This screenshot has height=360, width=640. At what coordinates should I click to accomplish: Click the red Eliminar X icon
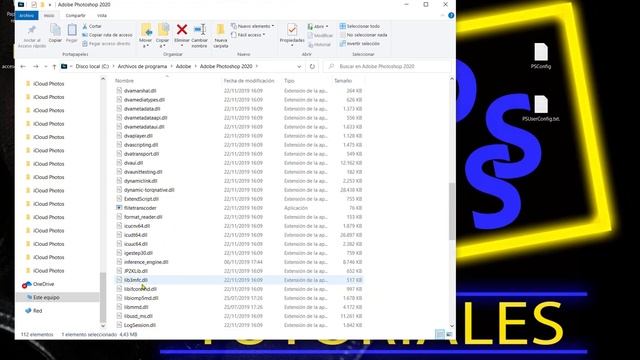click(182, 29)
